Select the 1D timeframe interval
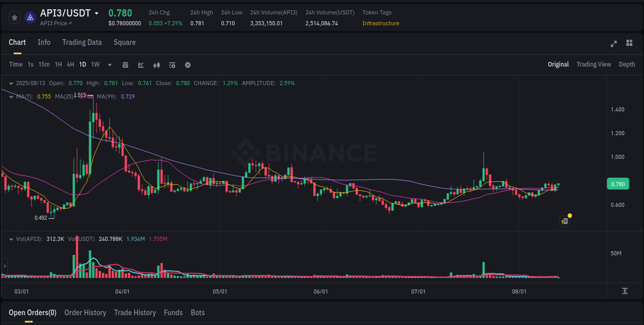This screenshot has height=325, width=644. coord(82,64)
